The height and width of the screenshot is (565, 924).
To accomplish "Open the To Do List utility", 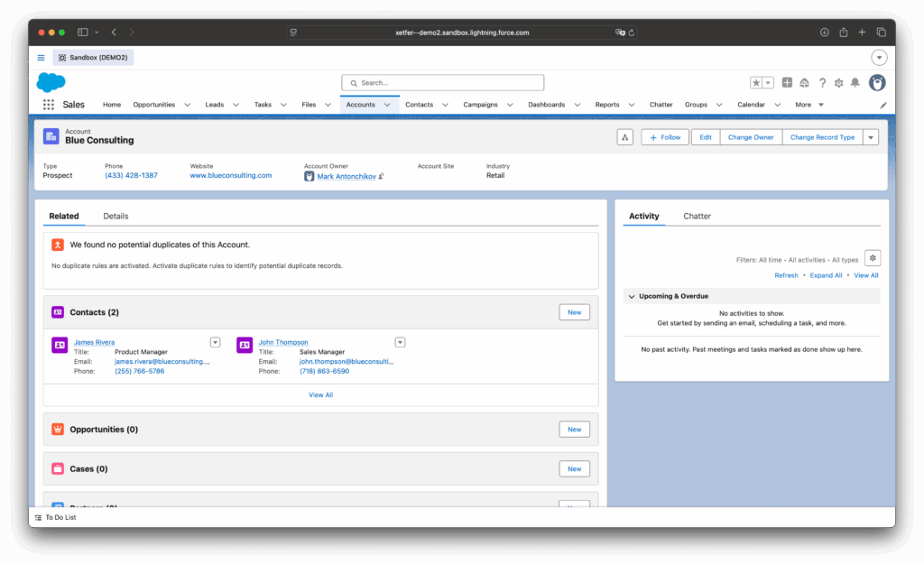I will pos(55,517).
